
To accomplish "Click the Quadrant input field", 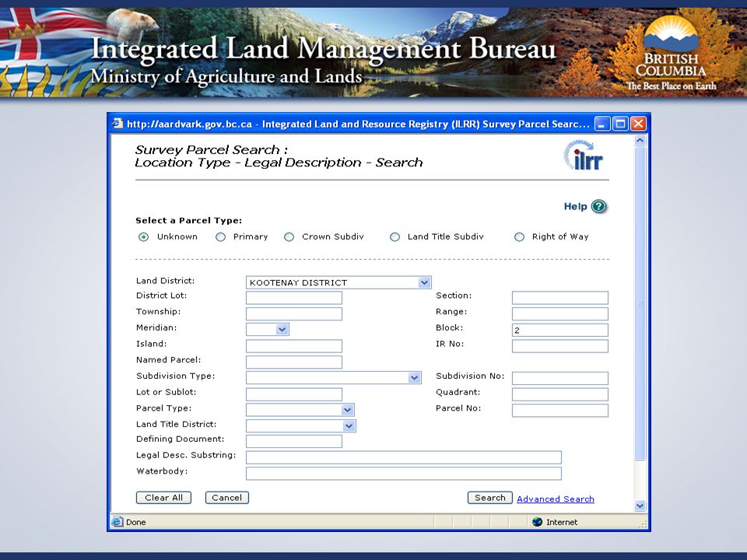I will 560,394.
